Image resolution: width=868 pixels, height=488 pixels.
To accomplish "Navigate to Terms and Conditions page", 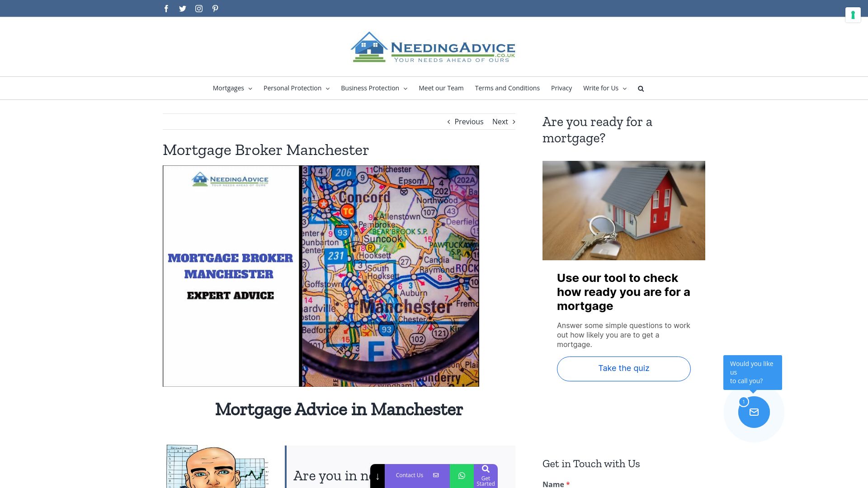I will tap(507, 88).
